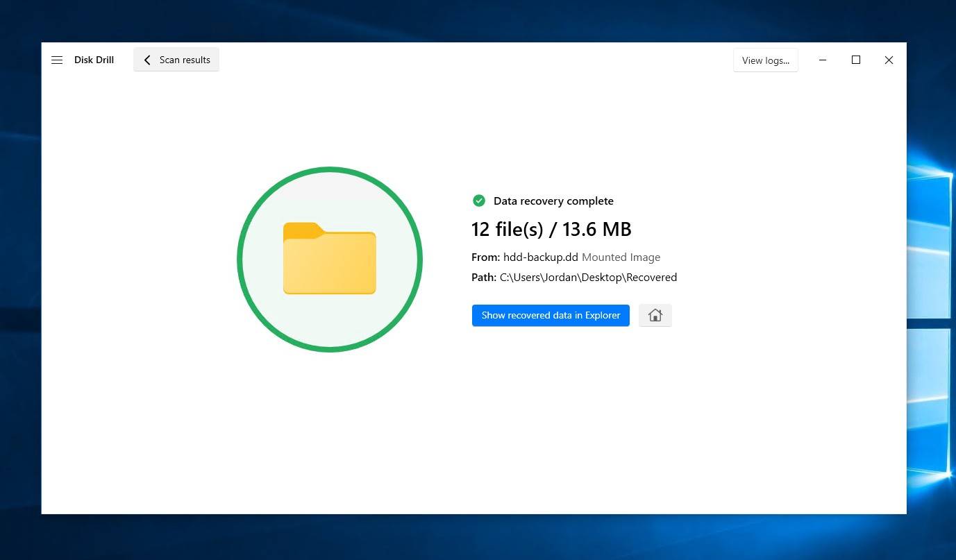This screenshot has width=956, height=560.
Task: Click the Data recovery complete heading
Action: (x=553, y=201)
